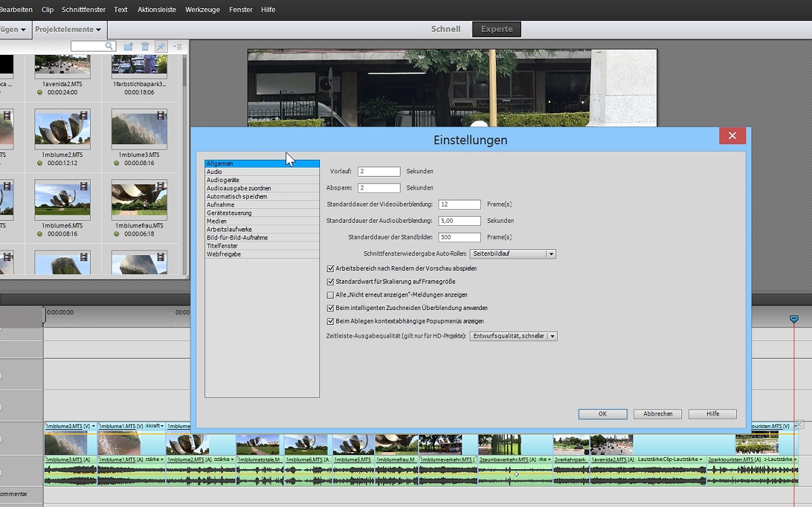The width and height of the screenshot is (812, 507).
Task: Select Aufnahme settings category
Action: pos(262,204)
